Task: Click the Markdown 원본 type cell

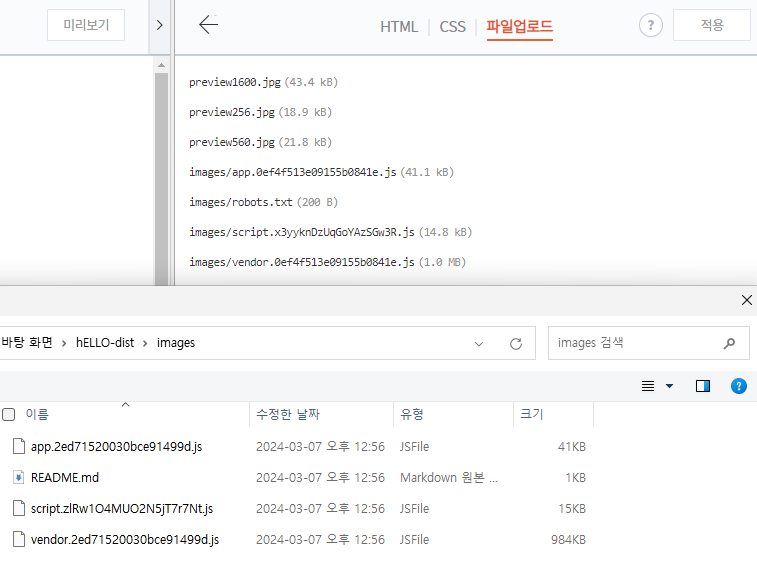Action: coord(449,477)
